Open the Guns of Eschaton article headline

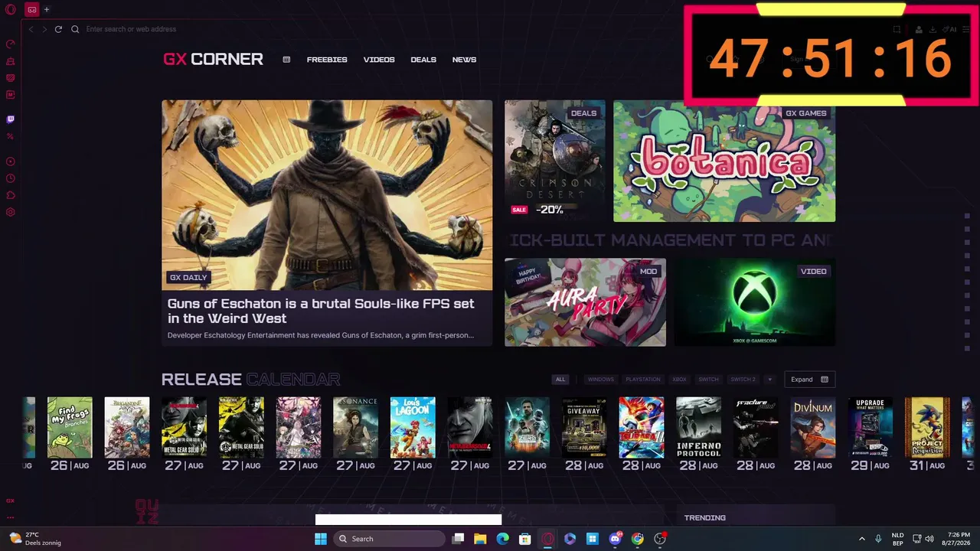321,311
